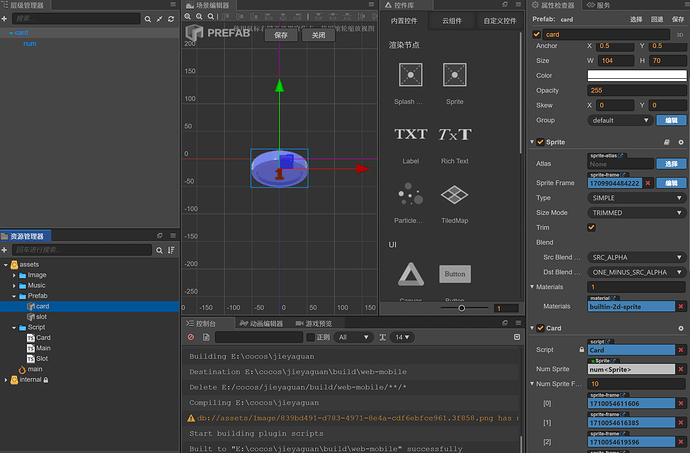Switch to the 动画编辑器 tab
This screenshot has width=690, height=453.
click(x=261, y=324)
